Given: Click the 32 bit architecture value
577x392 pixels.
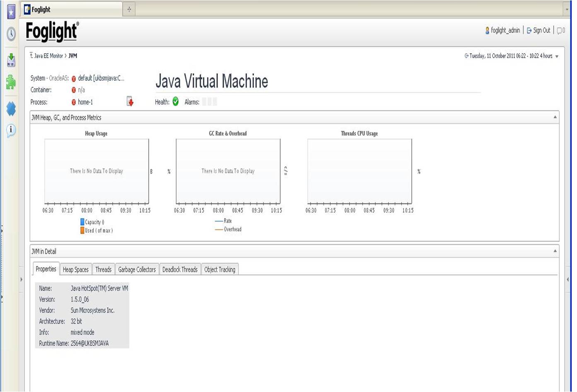Looking at the screenshot, I should pyautogui.click(x=76, y=321).
